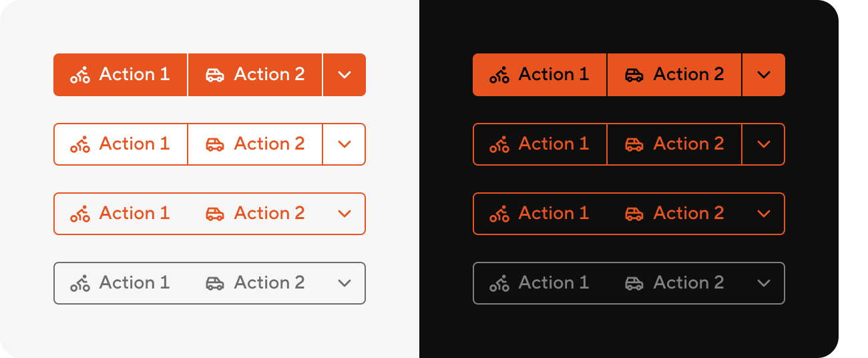Open gray chevron in dark-theme disabled group

click(764, 283)
